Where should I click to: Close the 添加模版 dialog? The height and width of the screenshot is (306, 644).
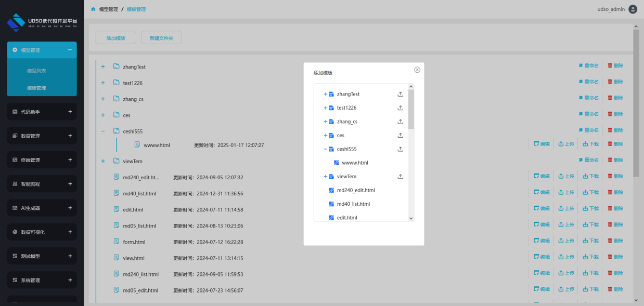[x=417, y=70]
